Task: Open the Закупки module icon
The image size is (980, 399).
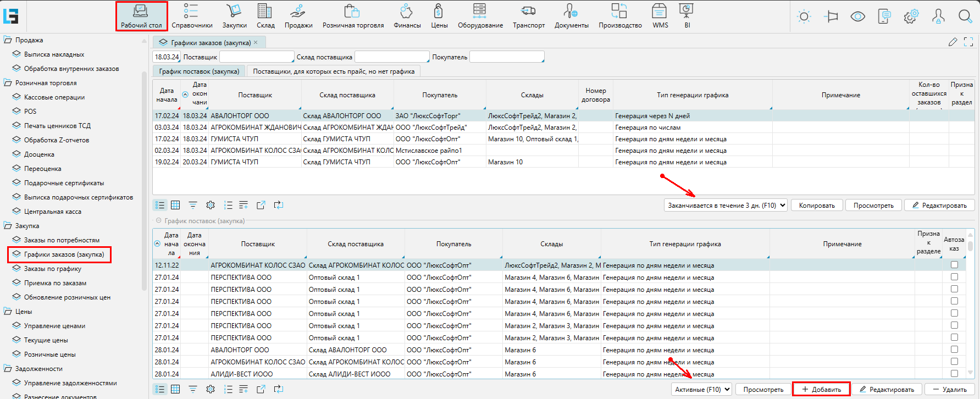Action: pos(234,15)
